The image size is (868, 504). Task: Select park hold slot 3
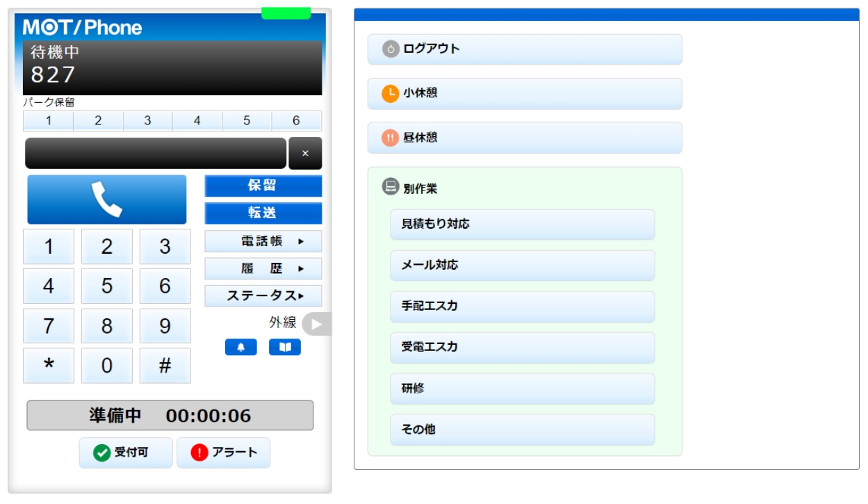[x=147, y=121]
